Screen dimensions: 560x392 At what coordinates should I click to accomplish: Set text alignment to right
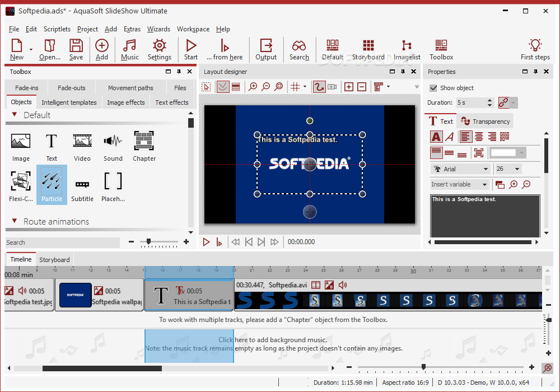coord(492,137)
